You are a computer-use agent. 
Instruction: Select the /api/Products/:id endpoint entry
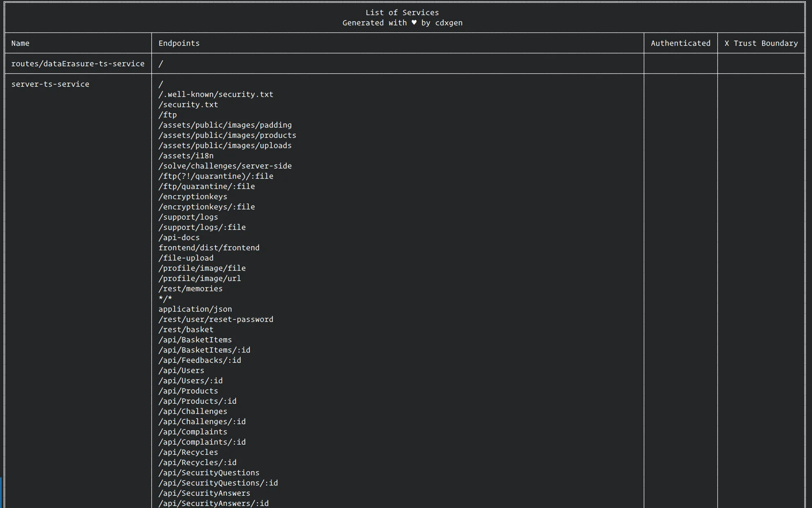pos(198,401)
